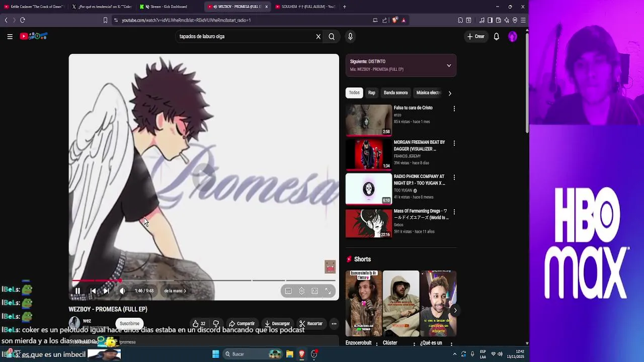This screenshot has height=362, width=644.
Task: Toggle subtitles in the video player
Action: [288, 291]
